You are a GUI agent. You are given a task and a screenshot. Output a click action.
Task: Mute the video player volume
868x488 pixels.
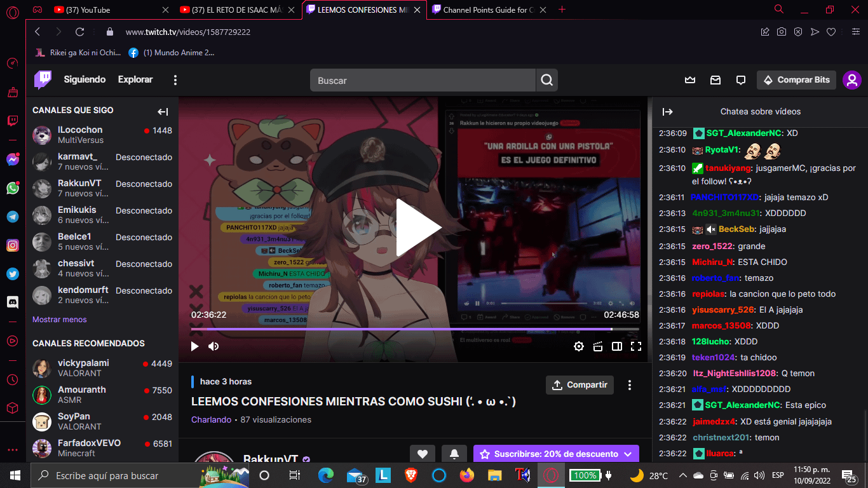(x=214, y=346)
